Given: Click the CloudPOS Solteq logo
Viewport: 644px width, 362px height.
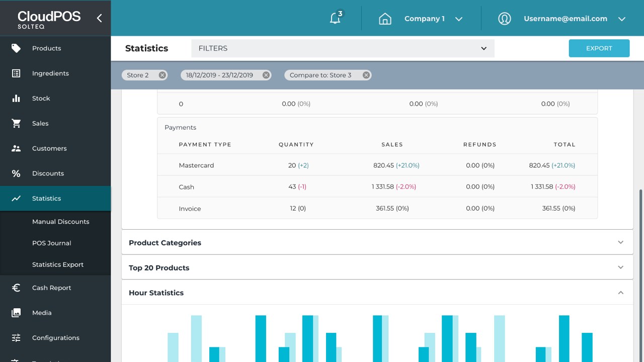Looking at the screenshot, I should tap(49, 19).
